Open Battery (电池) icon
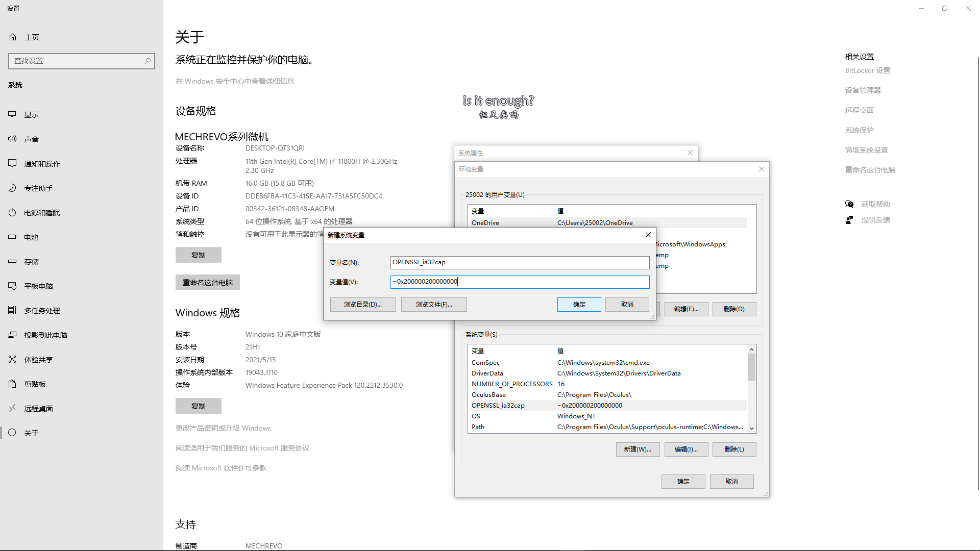Image resolution: width=980 pixels, height=551 pixels. click(x=12, y=237)
